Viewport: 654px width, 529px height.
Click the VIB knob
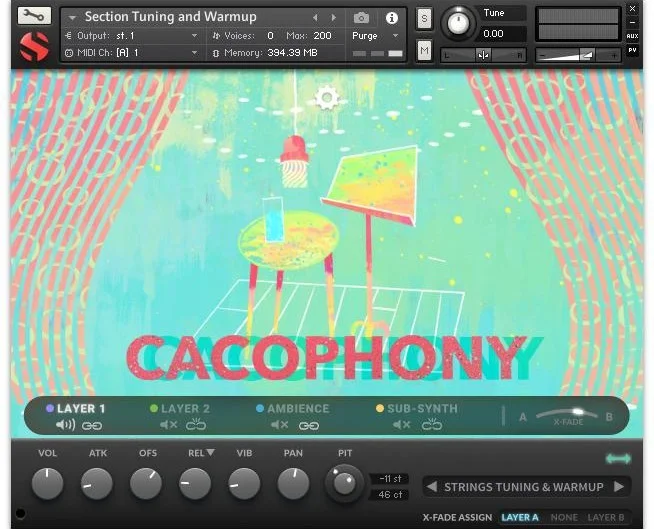[x=244, y=484]
